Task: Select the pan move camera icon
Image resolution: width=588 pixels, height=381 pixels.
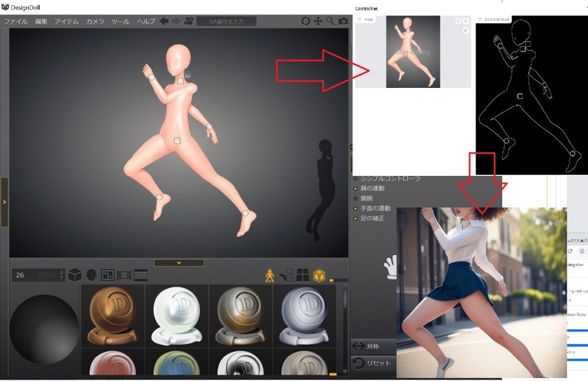Action: [318, 21]
